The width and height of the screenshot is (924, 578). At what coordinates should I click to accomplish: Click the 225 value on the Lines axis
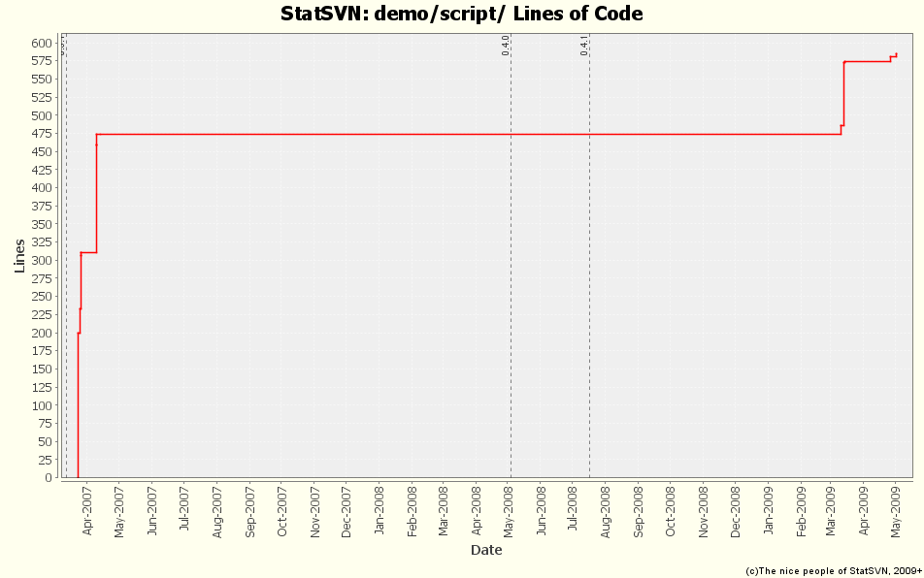[42, 315]
